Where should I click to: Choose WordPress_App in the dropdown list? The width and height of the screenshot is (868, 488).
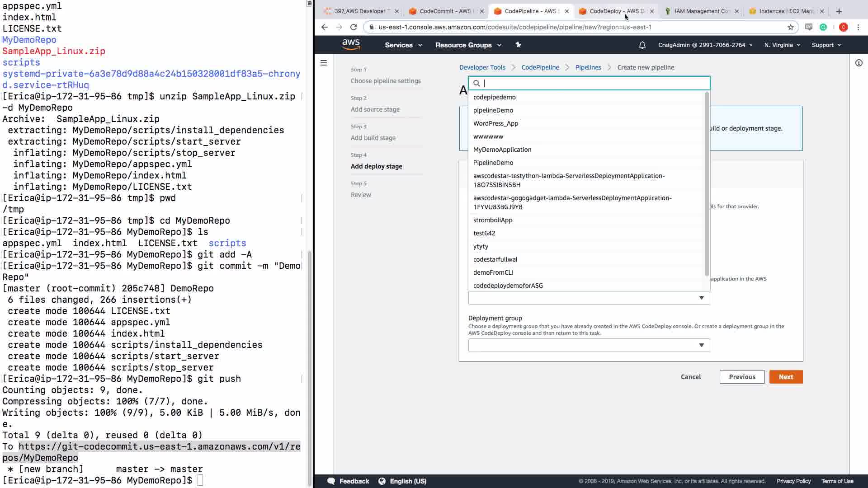(x=495, y=123)
